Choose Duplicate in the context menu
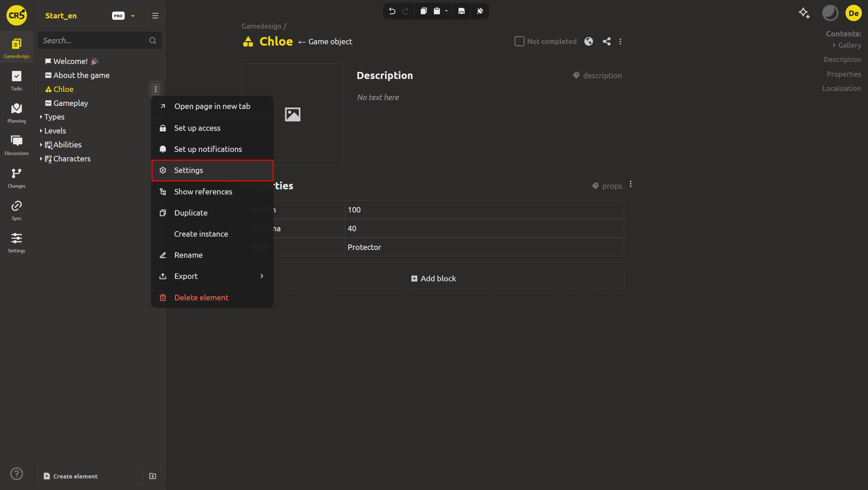This screenshot has width=868, height=490. click(212, 213)
